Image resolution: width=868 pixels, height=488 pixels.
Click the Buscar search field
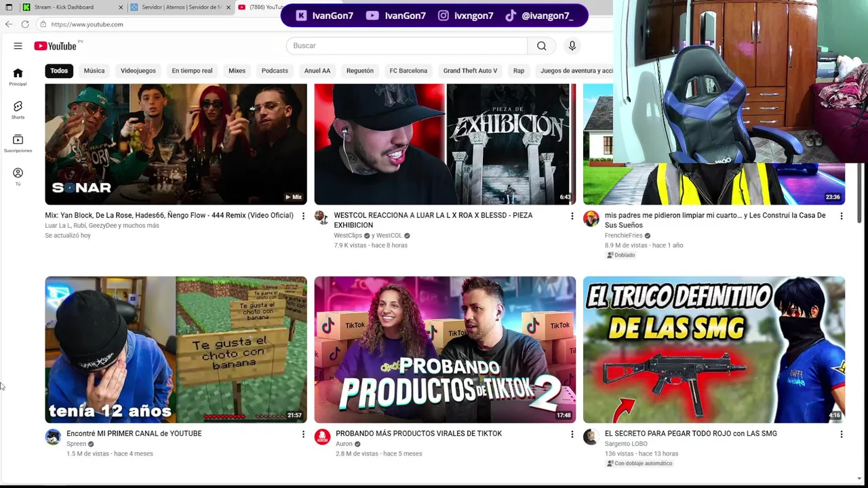(407, 46)
